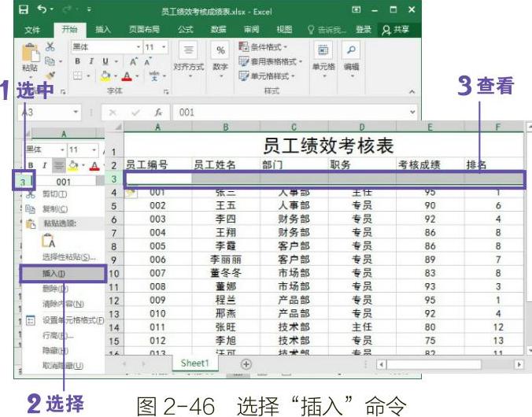532x417 pixels.
Task: Toggle Underline in the ribbon font group
Action: coord(105,61)
